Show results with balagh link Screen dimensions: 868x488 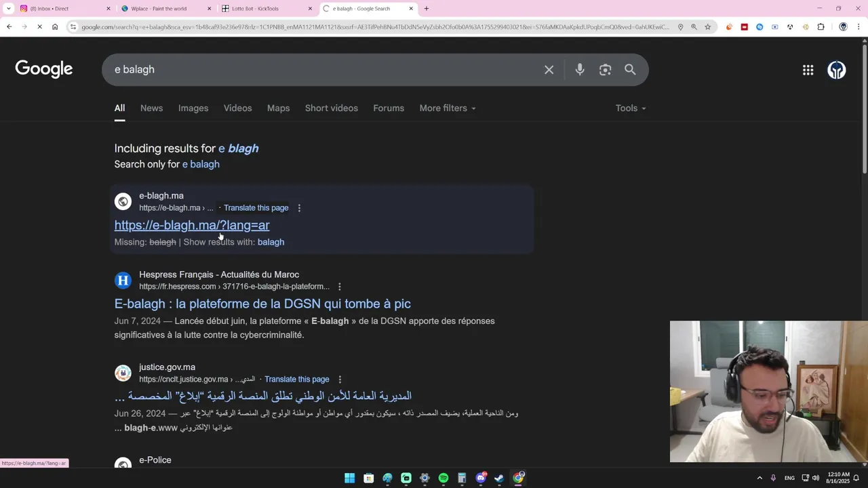(x=271, y=242)
